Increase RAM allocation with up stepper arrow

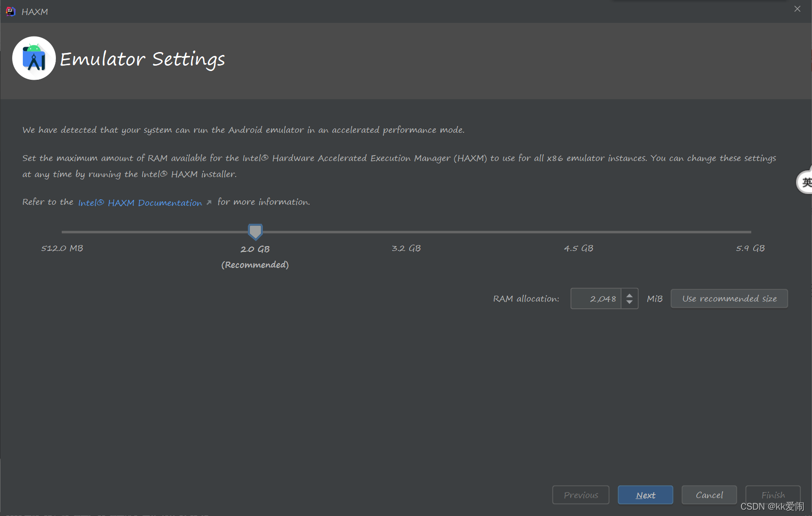click(629, 295)
